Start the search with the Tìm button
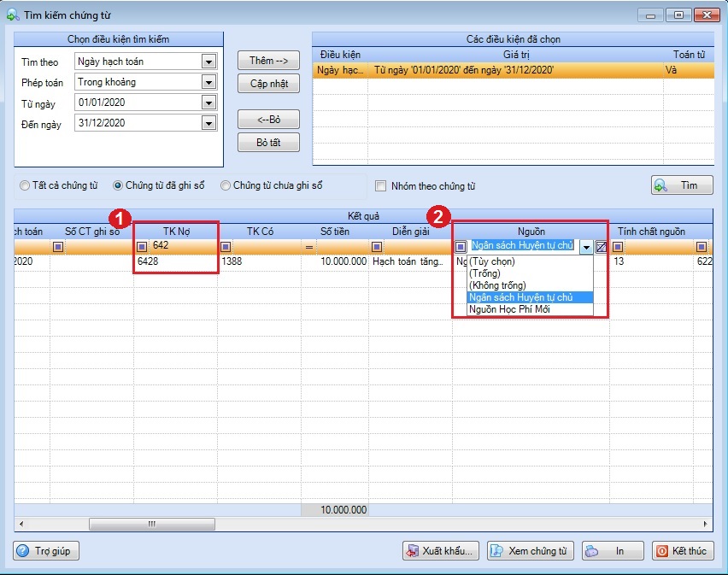728x575 pixels. pos(682,185)
